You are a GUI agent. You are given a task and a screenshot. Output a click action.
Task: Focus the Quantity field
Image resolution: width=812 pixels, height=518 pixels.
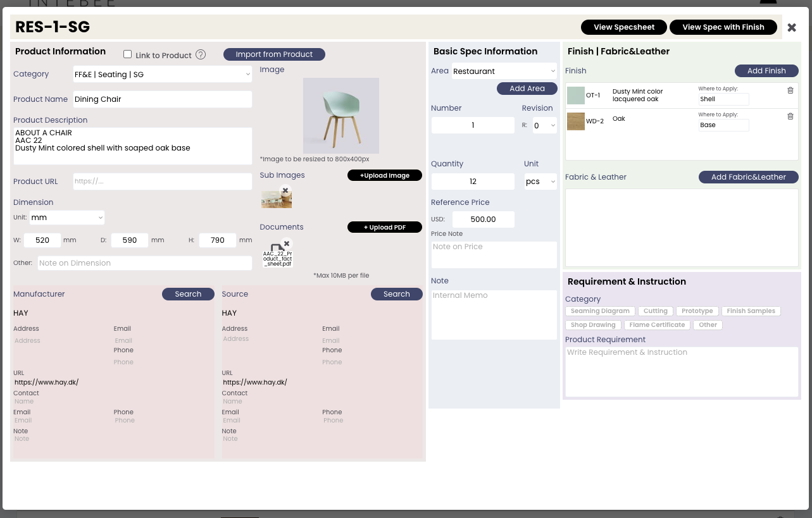point(473,182)
